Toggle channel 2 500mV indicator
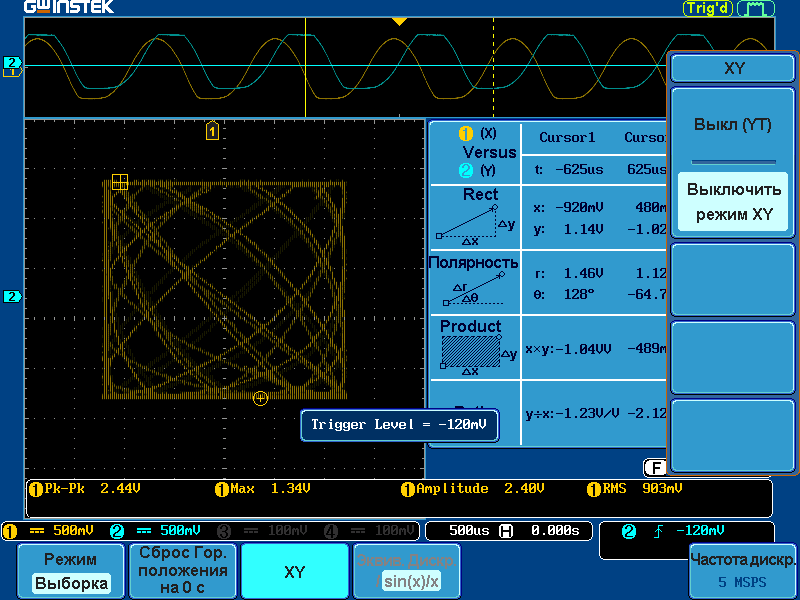The image size is (800, 600). (156, 530)
